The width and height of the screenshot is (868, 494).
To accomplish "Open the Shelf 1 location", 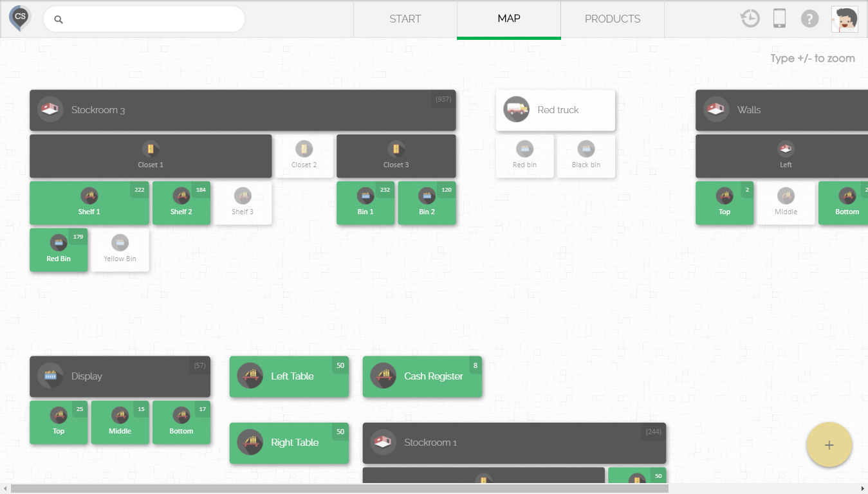I will [x=89, y=203].
